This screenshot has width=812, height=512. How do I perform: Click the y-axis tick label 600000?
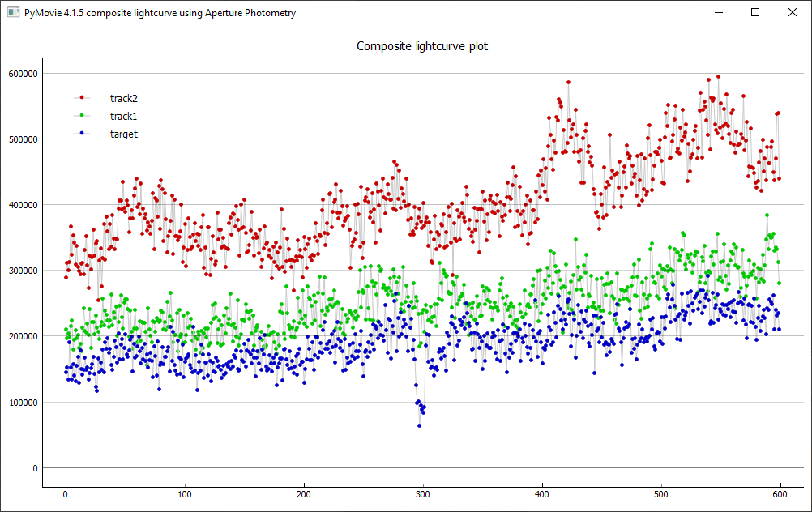tap(21, 74)
